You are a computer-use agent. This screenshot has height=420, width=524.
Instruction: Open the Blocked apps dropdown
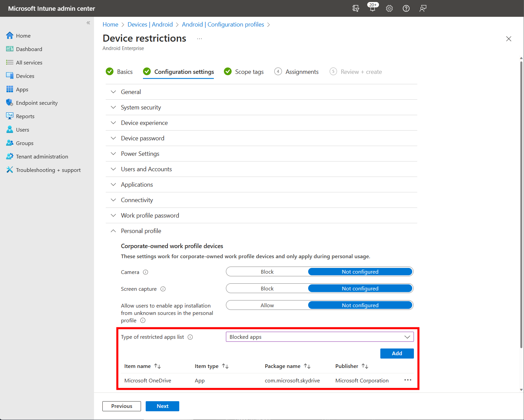point(320,337)
